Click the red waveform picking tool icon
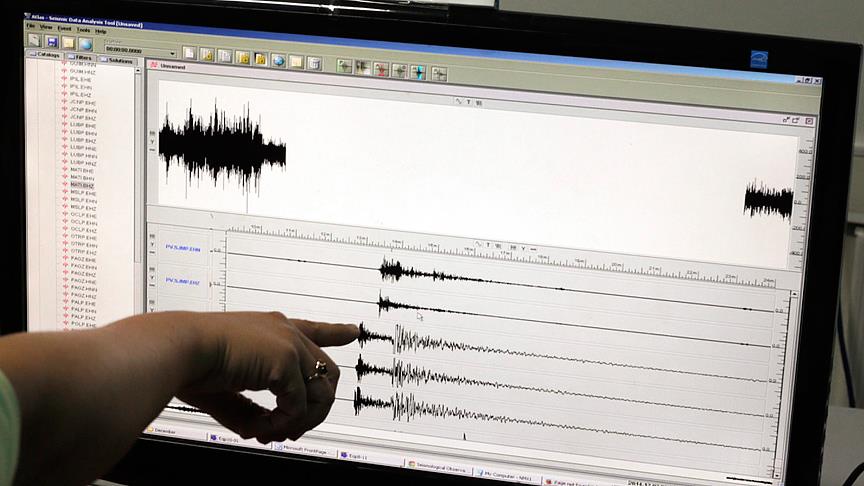Image resolution: width=864 pixels, height=486 pixels. click(x=380, y=69)
